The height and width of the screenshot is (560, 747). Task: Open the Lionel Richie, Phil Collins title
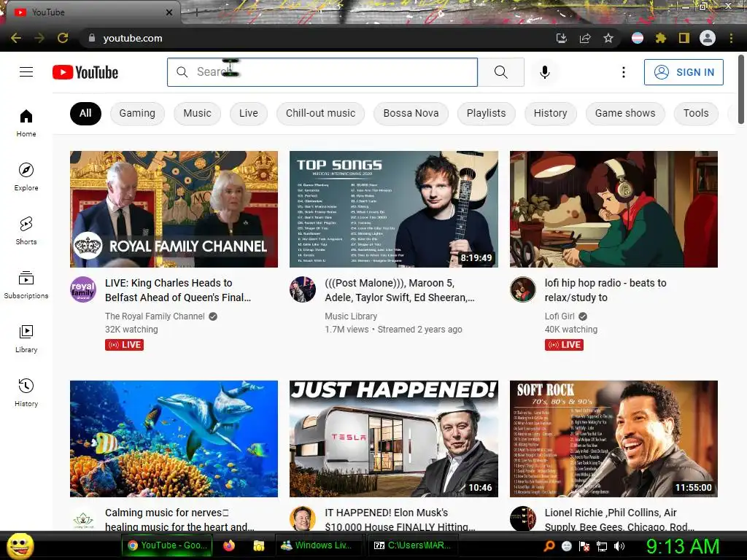(619, 519)
